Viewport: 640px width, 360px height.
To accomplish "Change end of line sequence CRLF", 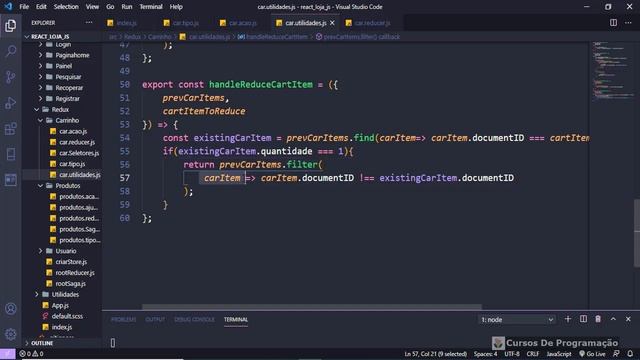I will [x=533, y=353].
